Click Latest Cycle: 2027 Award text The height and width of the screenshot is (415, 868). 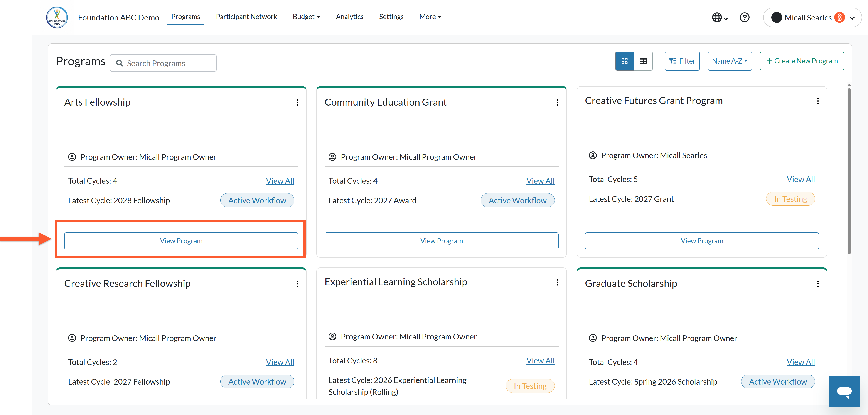coord(372,200)
